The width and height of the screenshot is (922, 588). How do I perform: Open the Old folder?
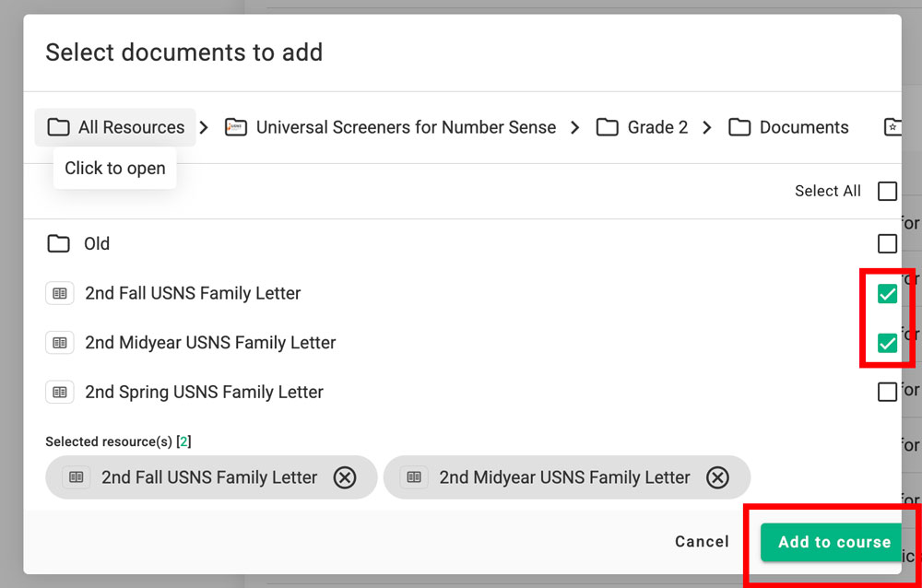(x=97, y=244)
